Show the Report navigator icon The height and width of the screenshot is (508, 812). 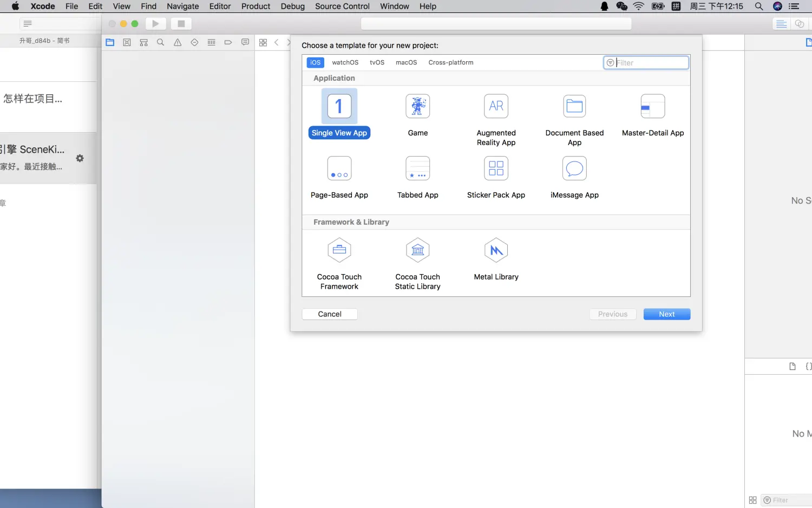(245, 42)
